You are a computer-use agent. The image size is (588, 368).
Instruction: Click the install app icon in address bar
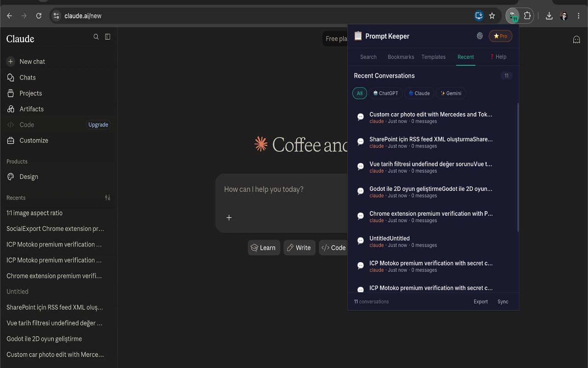tap(479, 16)
